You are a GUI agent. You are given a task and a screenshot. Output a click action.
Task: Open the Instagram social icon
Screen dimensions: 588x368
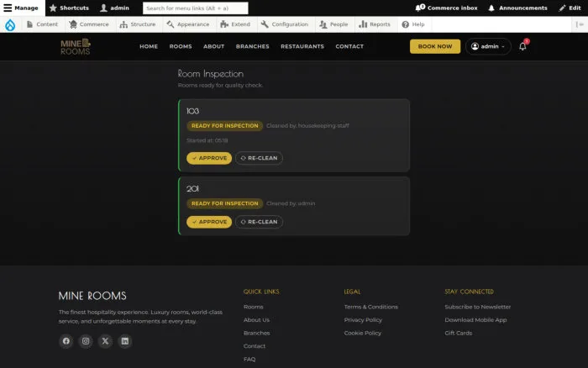pos(86,341)
